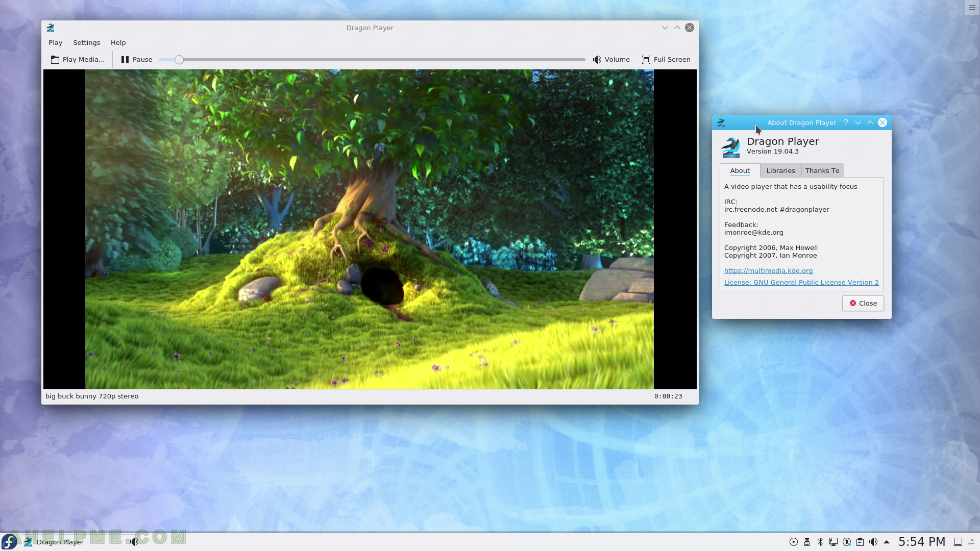Open the system tray volume icon

pos(873,542)
